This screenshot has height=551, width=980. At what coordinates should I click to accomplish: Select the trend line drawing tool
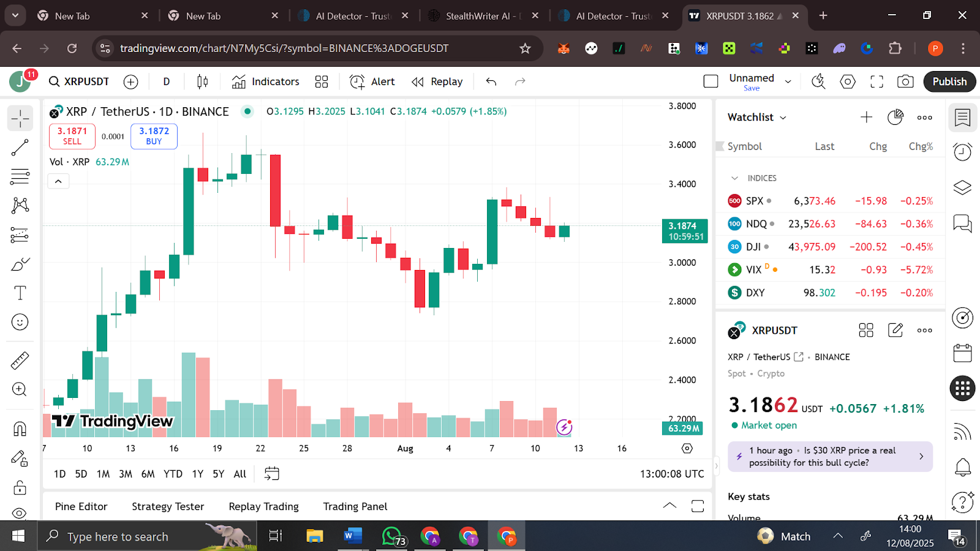(x=20, y=148)
